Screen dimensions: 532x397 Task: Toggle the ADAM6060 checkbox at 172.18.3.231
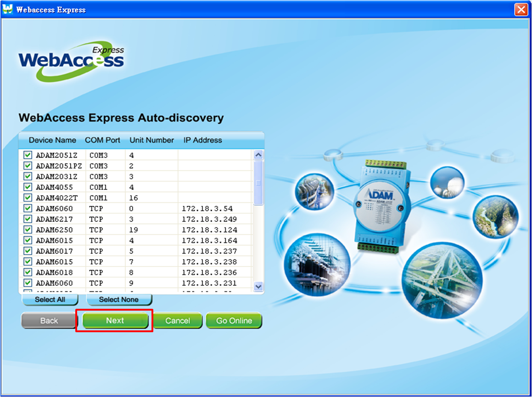28,283
